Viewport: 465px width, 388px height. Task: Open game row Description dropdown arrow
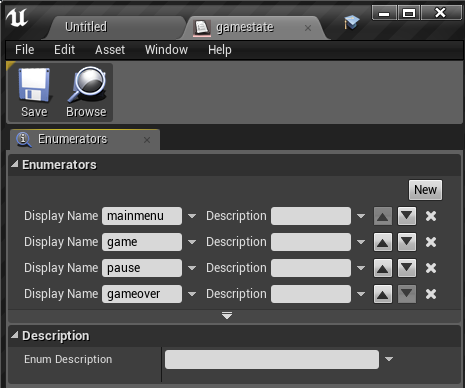361,242
